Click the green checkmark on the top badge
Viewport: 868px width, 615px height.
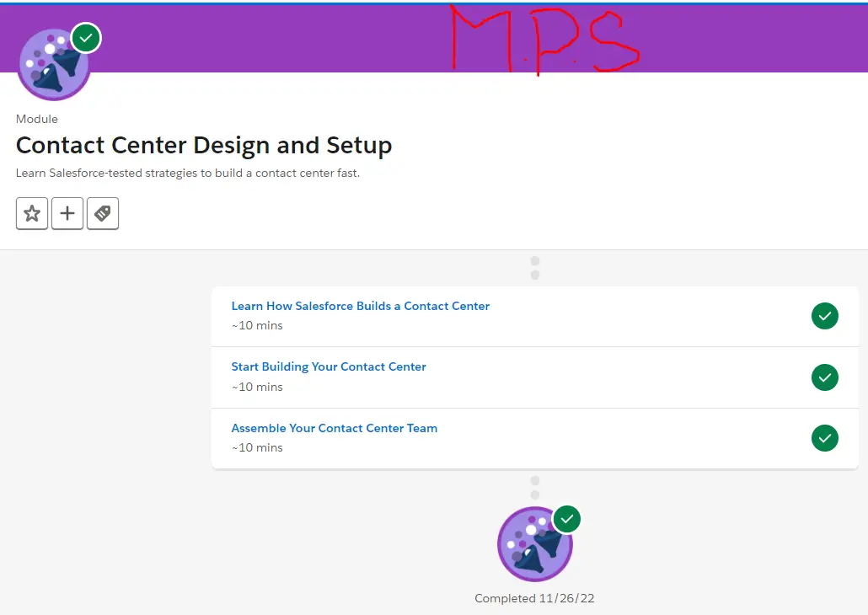pos(85,37)
